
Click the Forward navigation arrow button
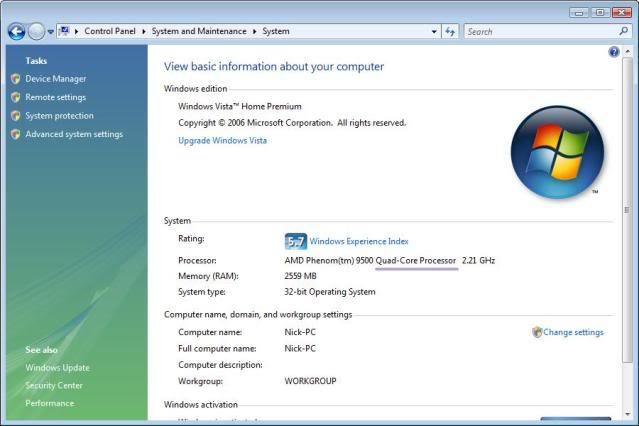point(36,31)
